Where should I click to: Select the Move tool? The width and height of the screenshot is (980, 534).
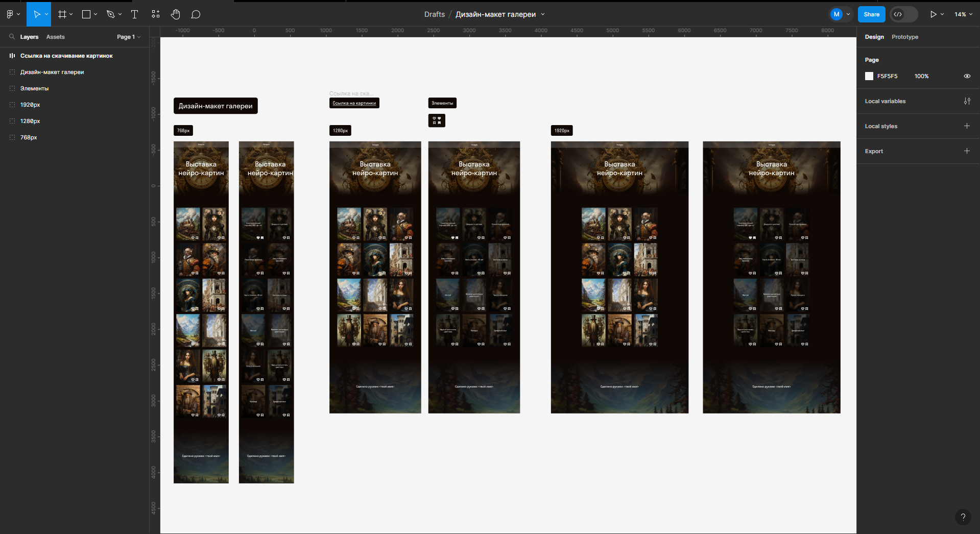[36, 14]
